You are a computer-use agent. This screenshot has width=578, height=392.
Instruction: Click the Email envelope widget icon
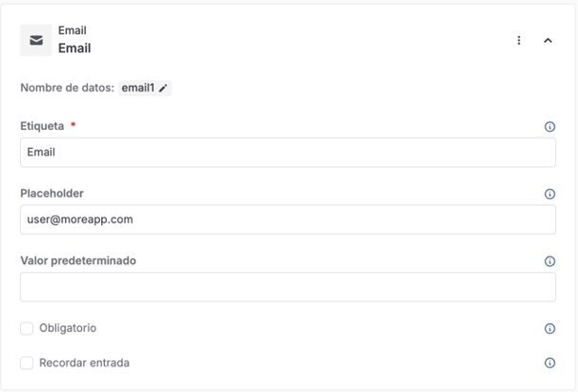coord(36,40)
